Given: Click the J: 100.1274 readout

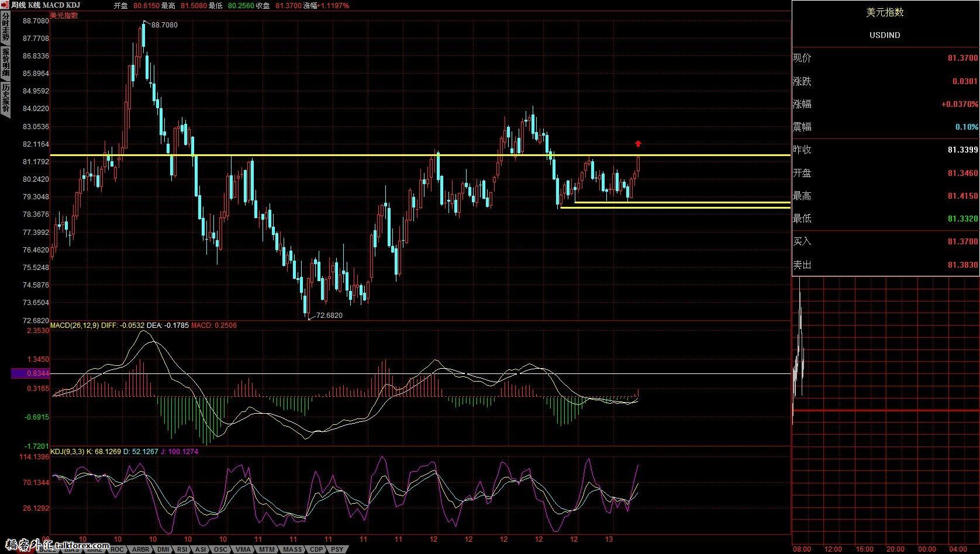Looking at the screenshot, I should coord(180,452).
